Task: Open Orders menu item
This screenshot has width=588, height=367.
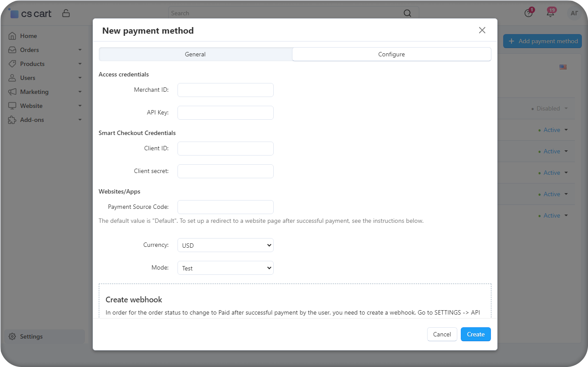Action: click(x=29, y=50)
